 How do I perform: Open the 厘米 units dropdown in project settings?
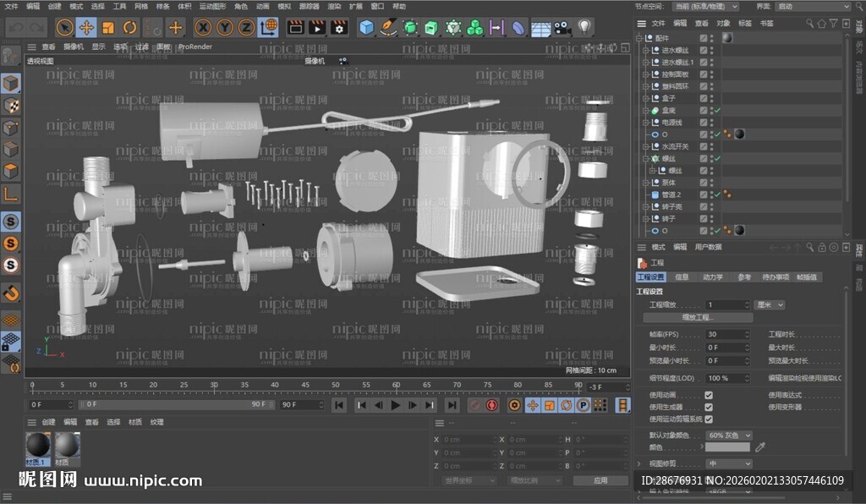click(x=770, y=304)
